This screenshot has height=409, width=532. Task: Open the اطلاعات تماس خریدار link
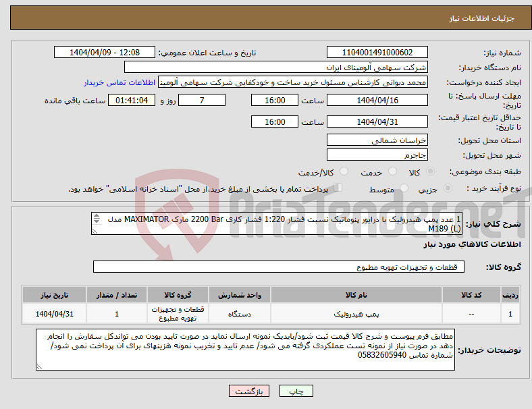pos(119,82)
